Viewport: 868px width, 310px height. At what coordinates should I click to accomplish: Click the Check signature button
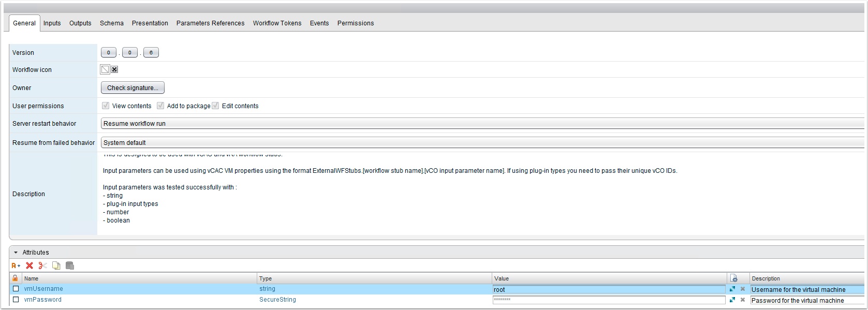tap(133, 88)
